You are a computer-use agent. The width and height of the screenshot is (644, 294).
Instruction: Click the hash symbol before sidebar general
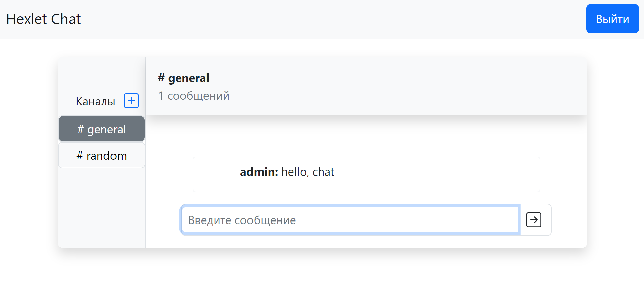(80, 129)
